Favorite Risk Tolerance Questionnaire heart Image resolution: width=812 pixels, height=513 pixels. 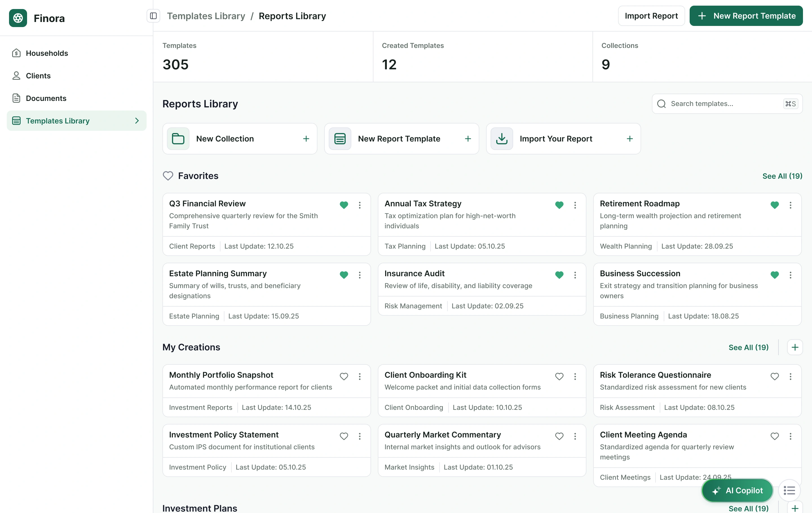pos(775,376)
